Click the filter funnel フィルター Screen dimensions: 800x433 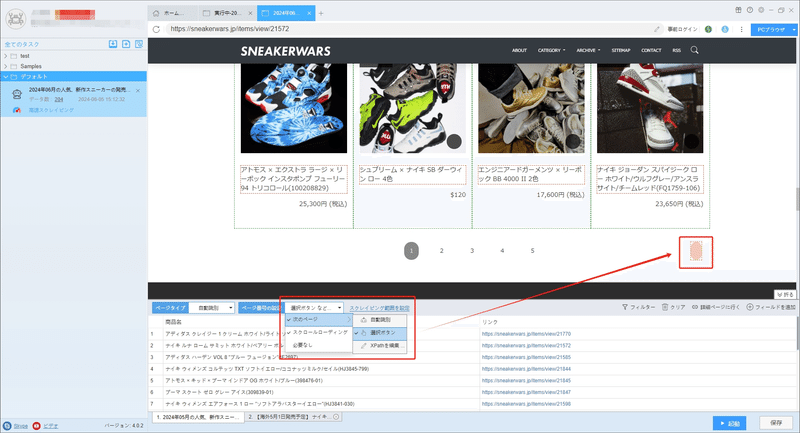pos(624,307)
